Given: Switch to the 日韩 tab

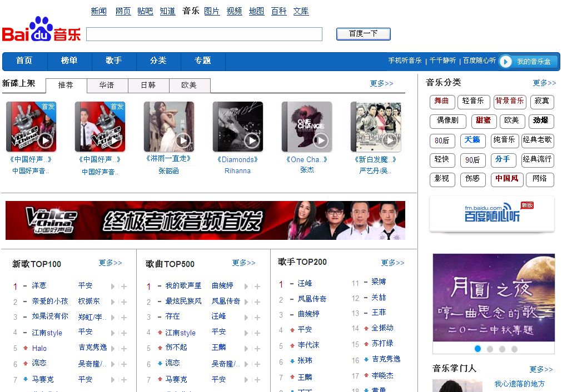Looking at the screenshot, I should tap(148, 85).
